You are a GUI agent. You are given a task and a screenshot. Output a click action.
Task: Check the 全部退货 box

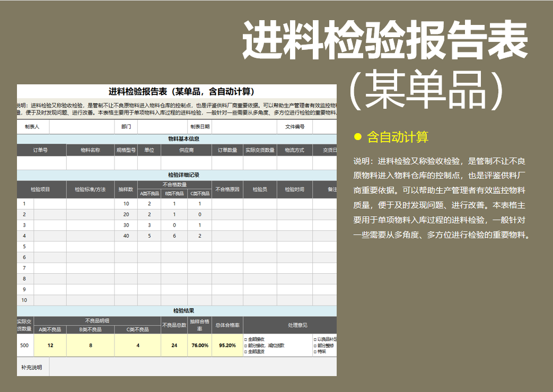tap(246, 352)
